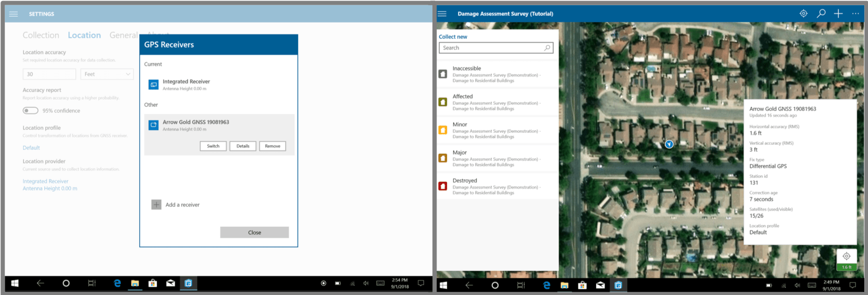Click the my-location button above 1.6 ft badge

(847, 256)
